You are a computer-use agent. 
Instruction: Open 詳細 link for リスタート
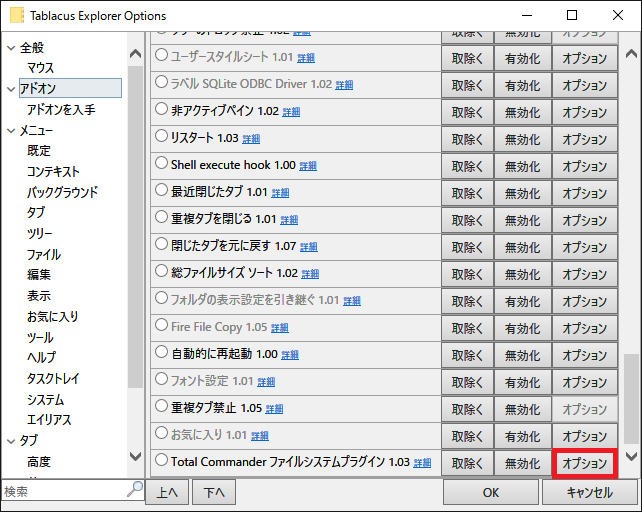(x=251, y=139)
